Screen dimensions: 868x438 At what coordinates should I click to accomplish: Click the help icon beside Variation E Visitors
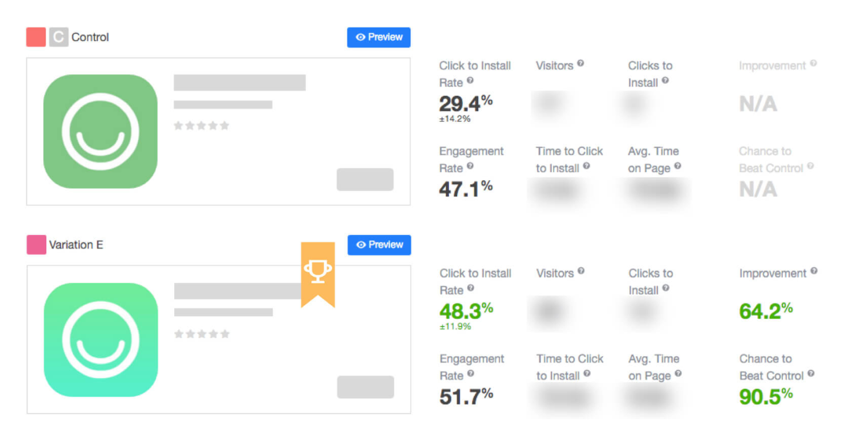coord(581,271)
